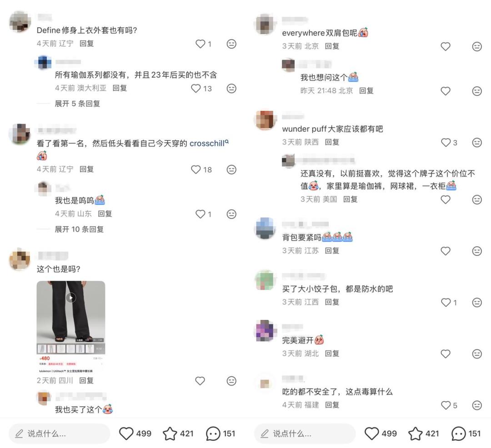Expand 展开 5 条回复
Viewport: 491px width, 448px height.
(x=77, y=104)
